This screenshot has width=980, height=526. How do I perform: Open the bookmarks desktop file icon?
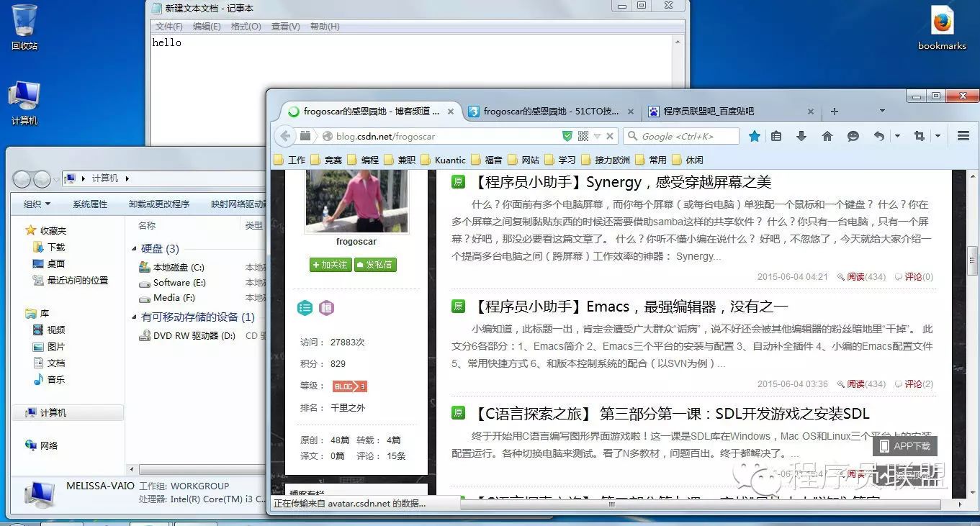(942, 28)
